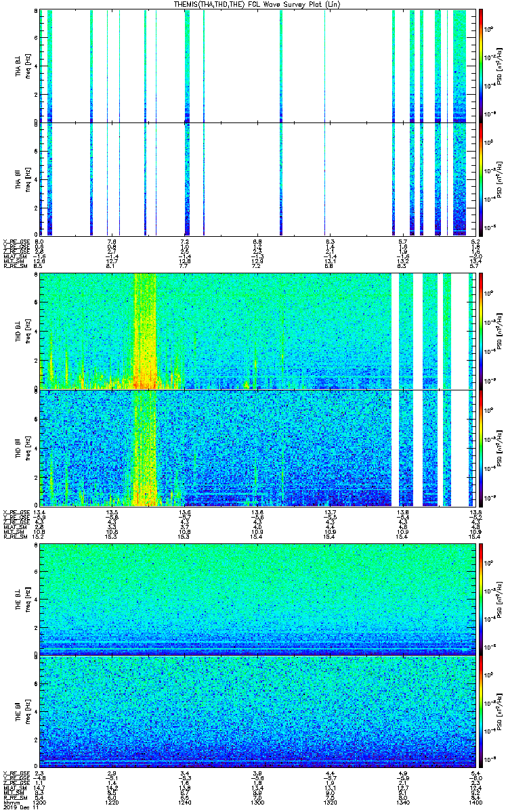Click the color bar beside THA B-parallel panel

point(481,179)
